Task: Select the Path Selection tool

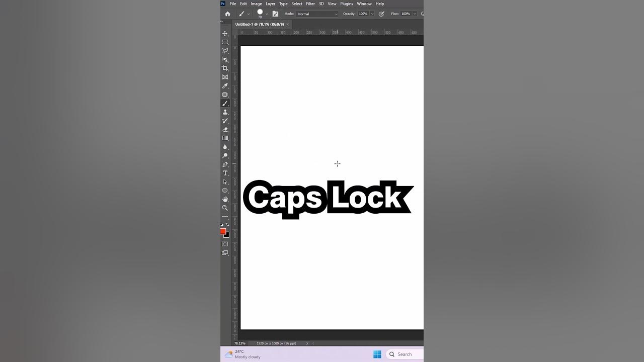Action: (x=225, y=182)
